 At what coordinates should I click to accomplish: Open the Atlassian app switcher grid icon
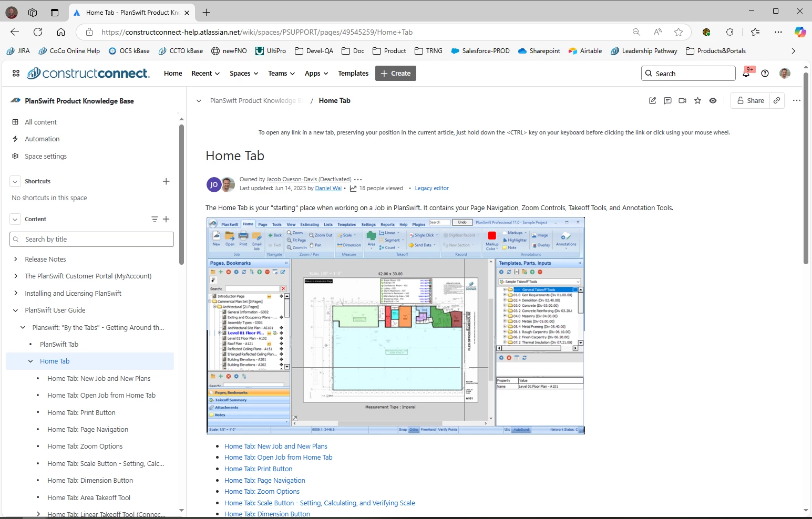[x=16, y=74]
